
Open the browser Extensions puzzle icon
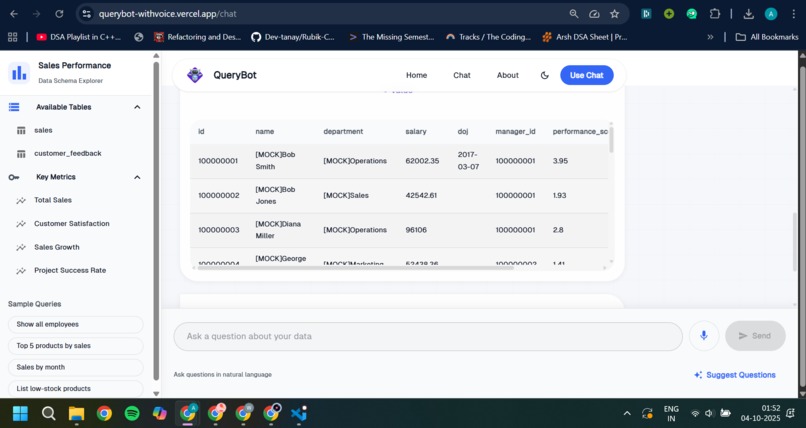[x=715, y=14]
